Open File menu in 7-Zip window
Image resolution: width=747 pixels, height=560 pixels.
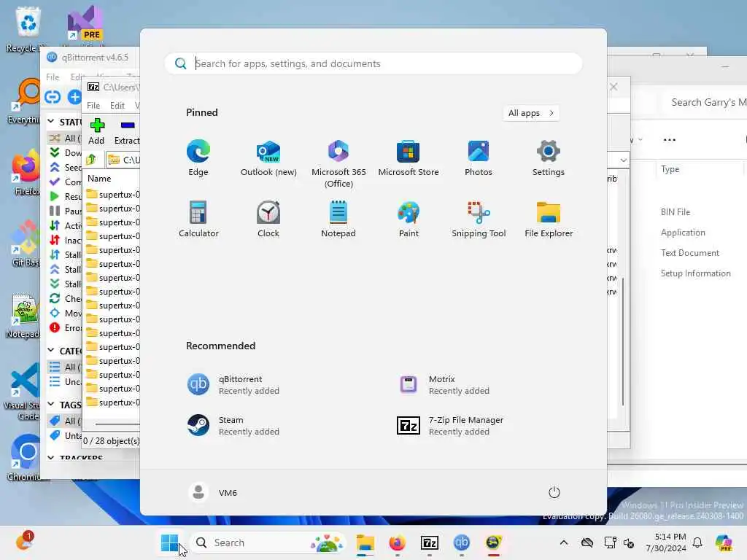click(93, 105)
